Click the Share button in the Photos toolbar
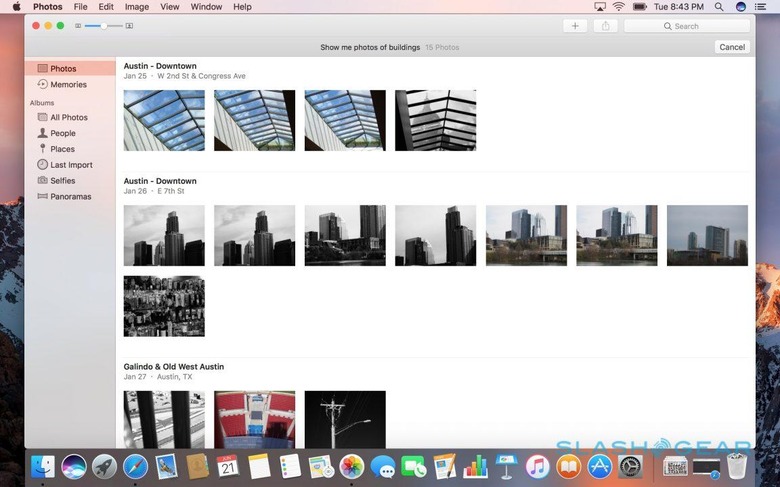The image size is (780, 487). 606,26
